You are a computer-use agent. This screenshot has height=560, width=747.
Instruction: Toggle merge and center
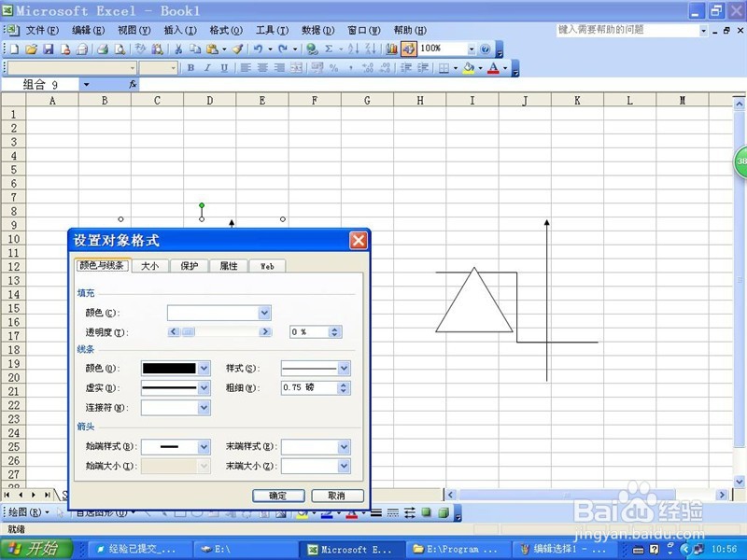(x=296, y=68)
